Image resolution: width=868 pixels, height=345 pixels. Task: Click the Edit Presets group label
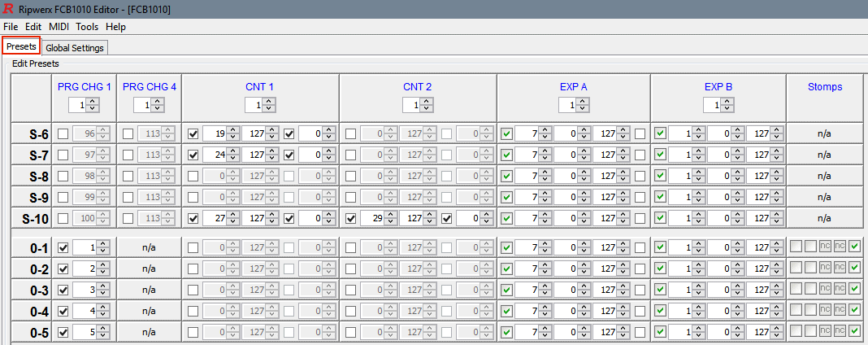tap(36, 63)
